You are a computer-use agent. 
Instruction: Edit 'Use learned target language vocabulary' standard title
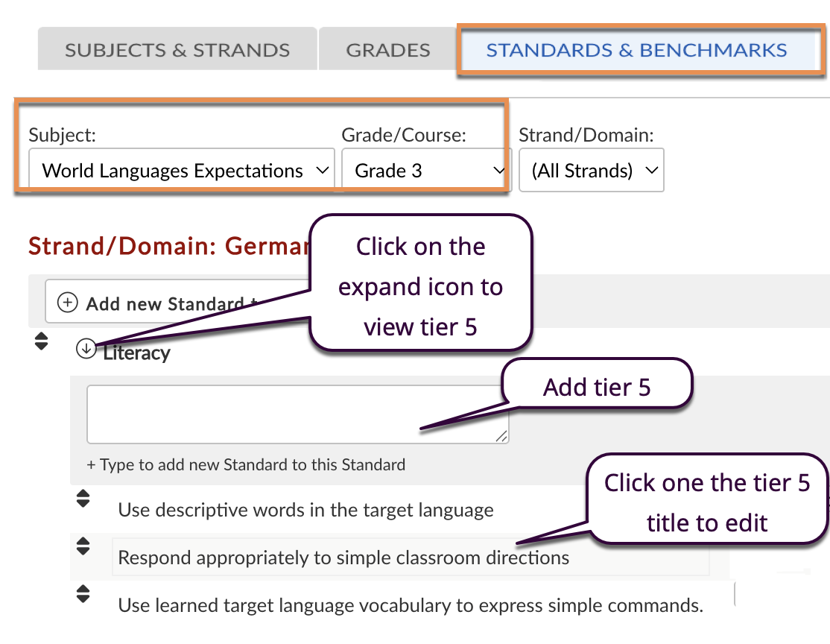[x=410, y=604]
